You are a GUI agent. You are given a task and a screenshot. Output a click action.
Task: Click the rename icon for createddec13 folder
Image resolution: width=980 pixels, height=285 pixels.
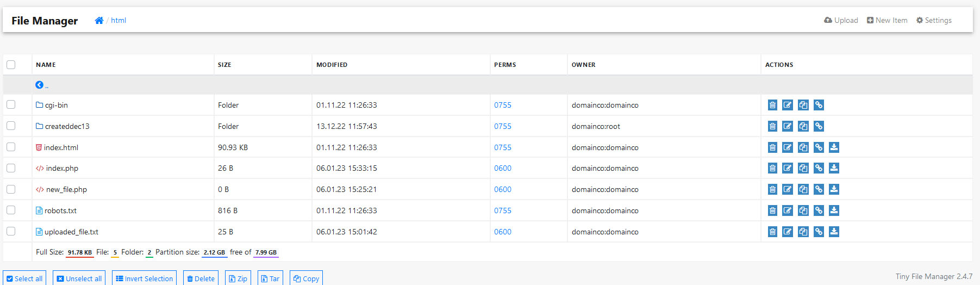(x=788, y=126)
